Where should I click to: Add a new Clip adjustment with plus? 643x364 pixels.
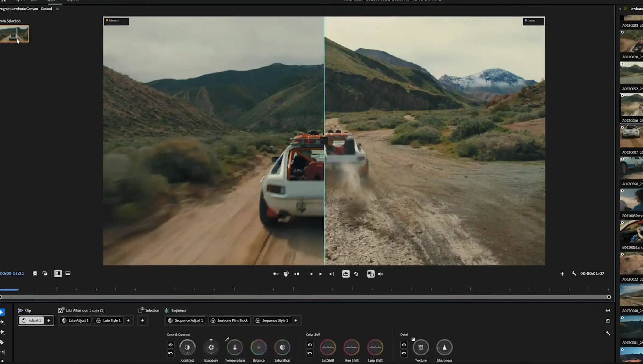48,320
